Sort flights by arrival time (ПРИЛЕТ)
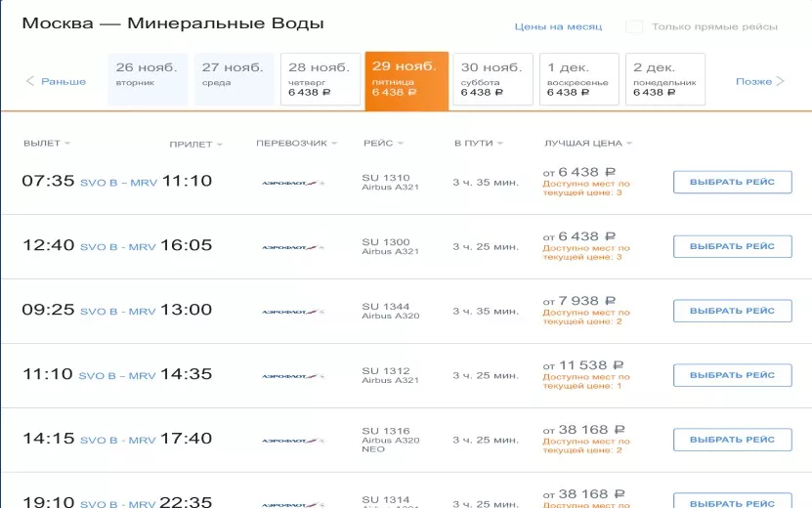This screenshot has height=508, width=812. point(195,145)
